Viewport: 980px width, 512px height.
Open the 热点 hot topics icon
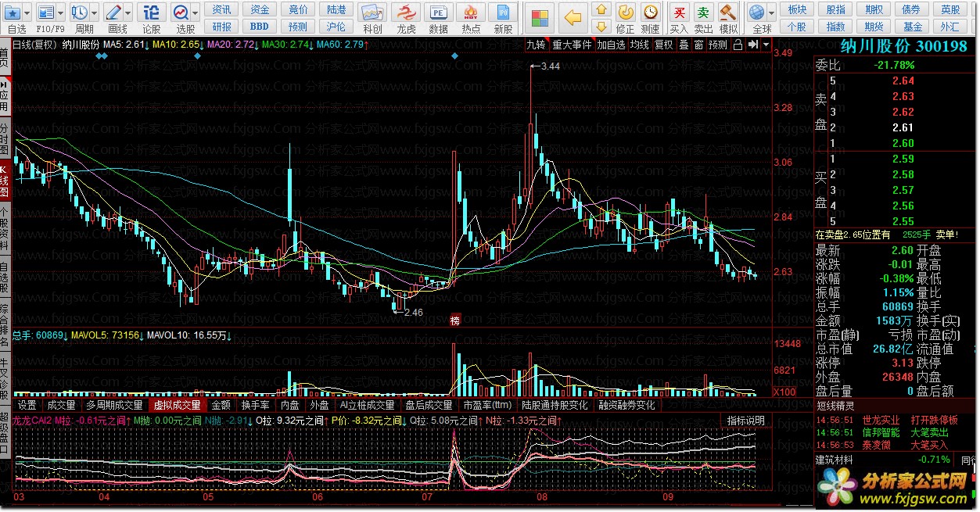point(471,13)
